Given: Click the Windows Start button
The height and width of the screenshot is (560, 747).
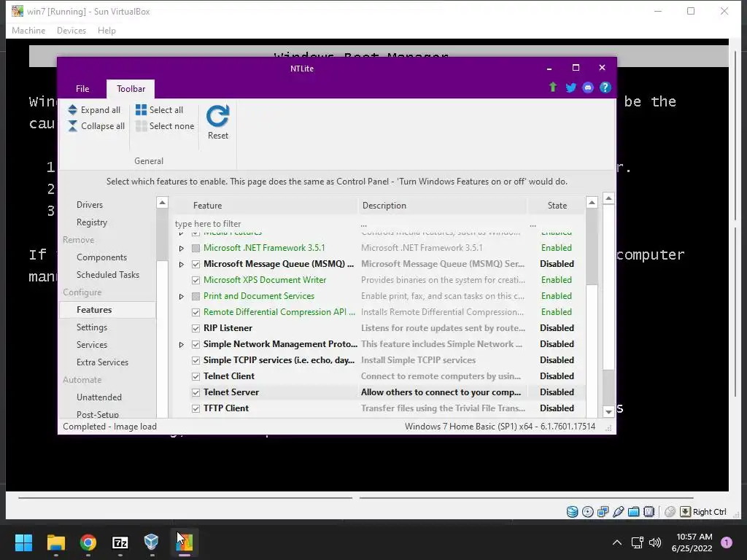Looking at the screenshot, I should click(x=23, y=542).
